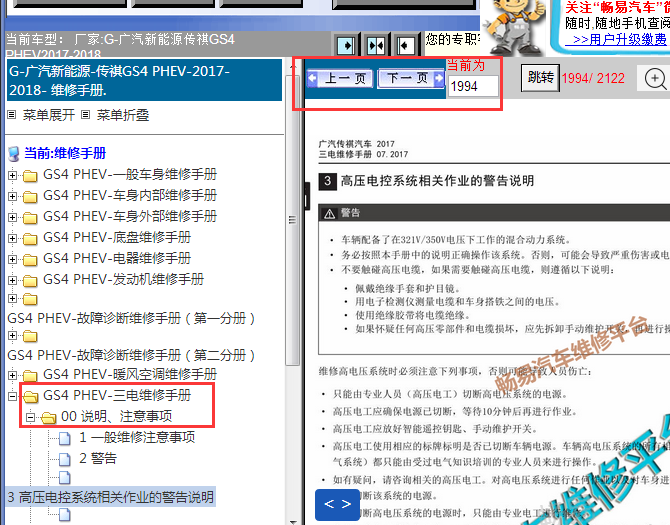Expand GS4 PHEV-发动机维修手册 node
Image resolution: width=670 pixels, height=525 pixels.
click(12, 280)
